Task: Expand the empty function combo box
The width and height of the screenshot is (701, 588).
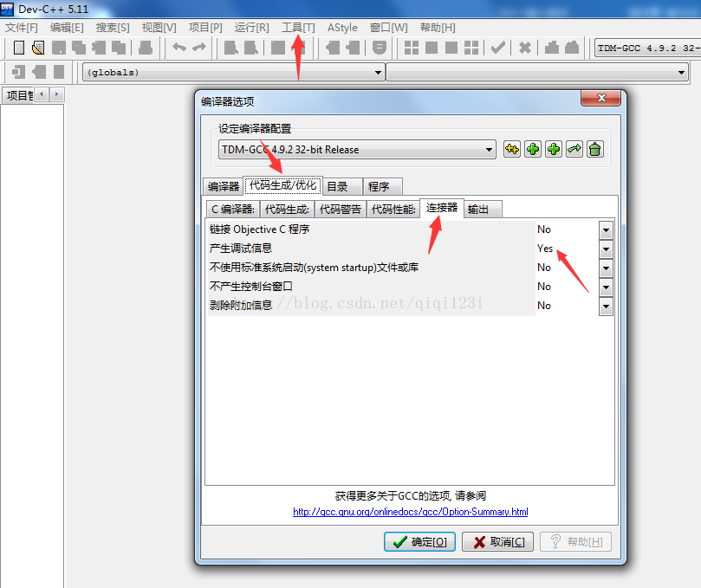Action: 681,73
